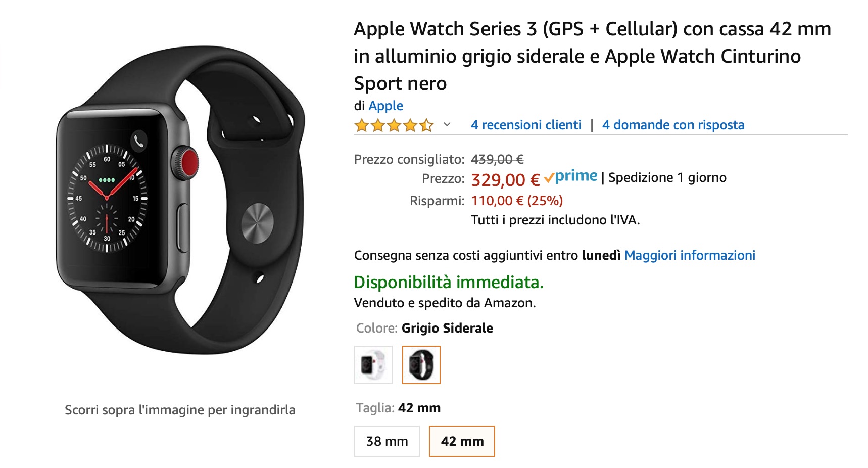Select the 38 mm size option
Viewport: 868px width, 468px height.
[x=387, y=441]
